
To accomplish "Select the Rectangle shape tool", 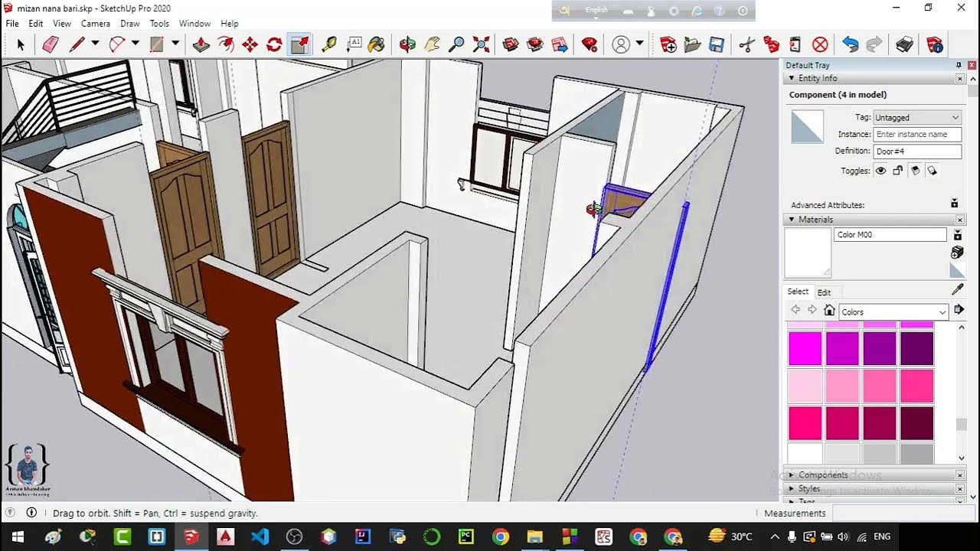I will (x=157, y=44).
